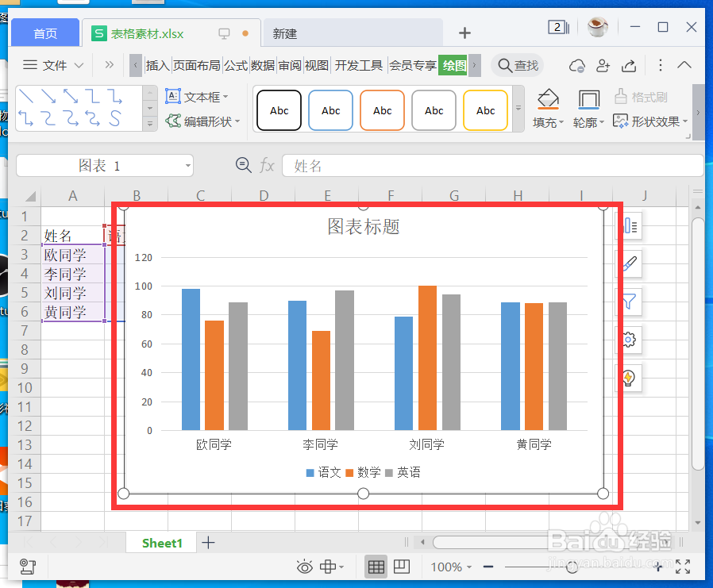Click the smart lightbulb suggestion icon
This screenshot has width=713, height=588.
629,379
